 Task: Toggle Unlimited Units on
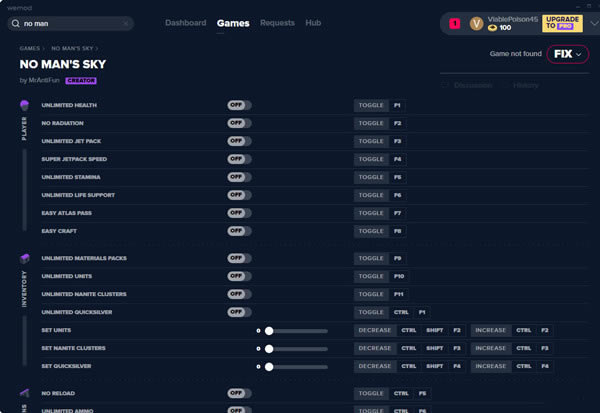[x=239, y=276]
